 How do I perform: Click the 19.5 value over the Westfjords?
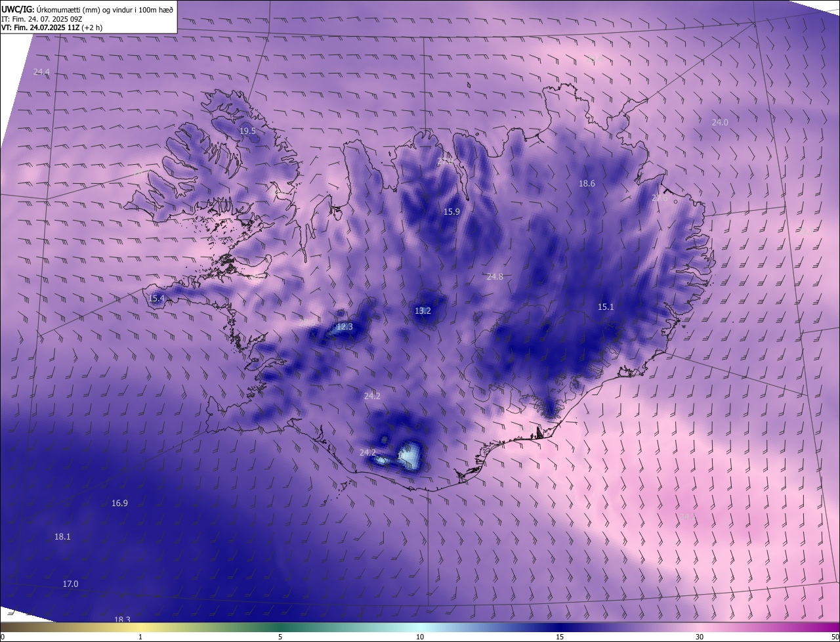[x=247, y=131]
